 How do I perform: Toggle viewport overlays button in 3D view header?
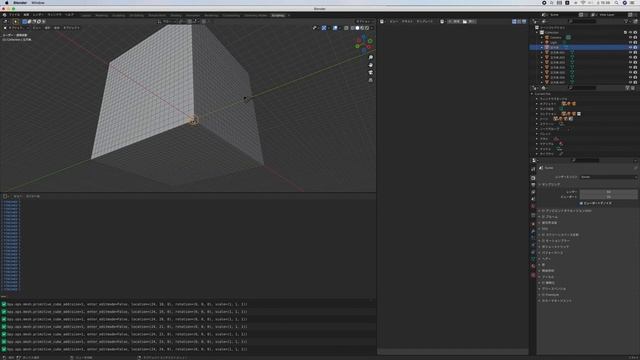coord(335,28)
